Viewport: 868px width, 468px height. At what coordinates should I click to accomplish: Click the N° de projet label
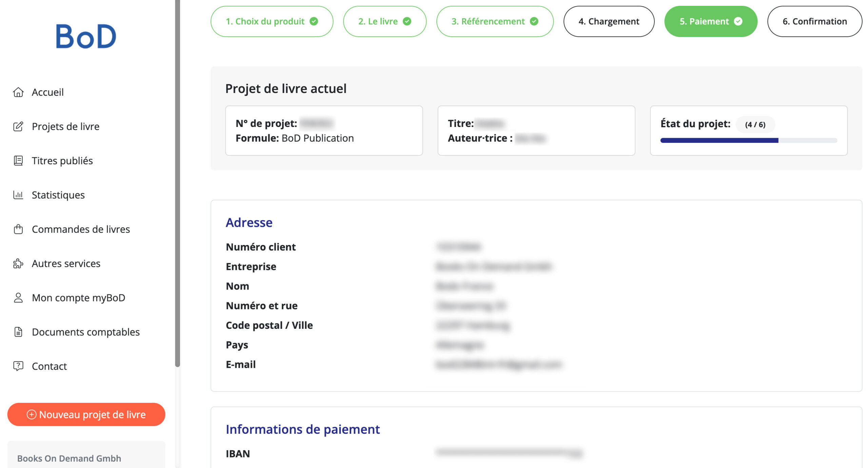pyautogui.click(x=266, y=123)
